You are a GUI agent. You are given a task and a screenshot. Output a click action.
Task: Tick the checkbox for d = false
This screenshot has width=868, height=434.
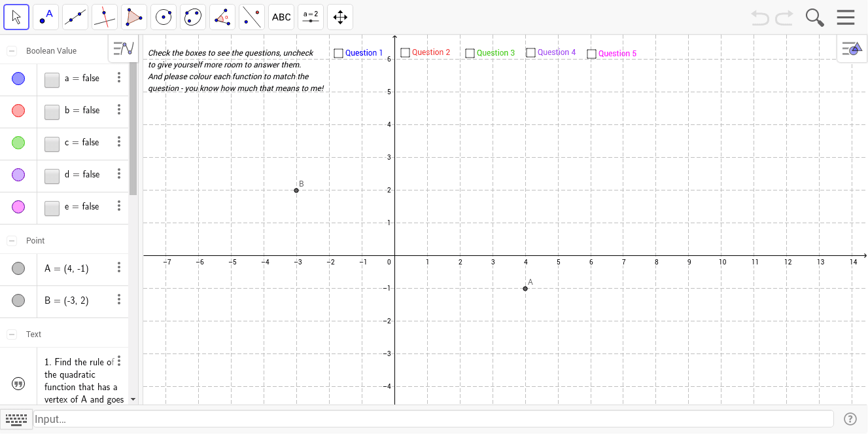pos(52,176)
